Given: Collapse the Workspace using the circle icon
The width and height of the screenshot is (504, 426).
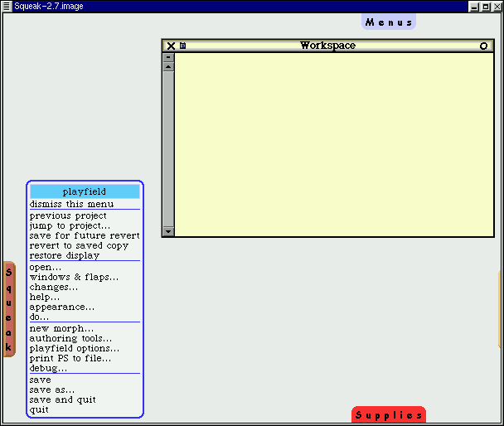Looking at the screenshot, I should click(484, 46).
